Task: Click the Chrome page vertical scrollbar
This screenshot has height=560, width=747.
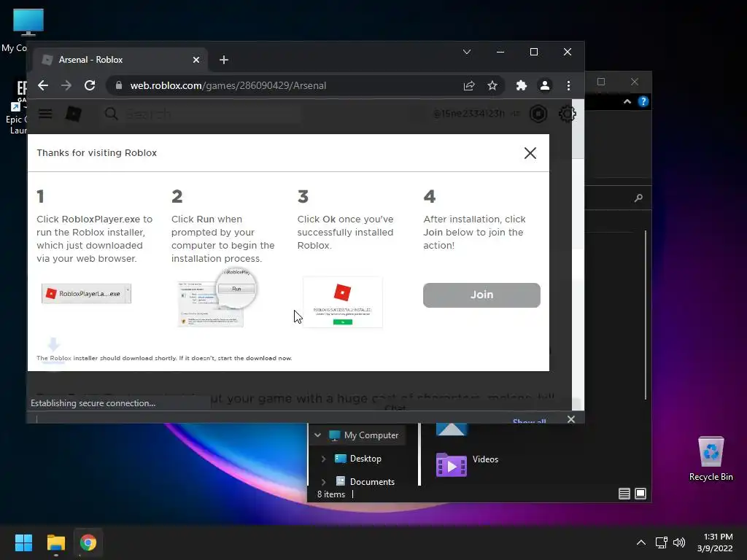Action: 578,254
